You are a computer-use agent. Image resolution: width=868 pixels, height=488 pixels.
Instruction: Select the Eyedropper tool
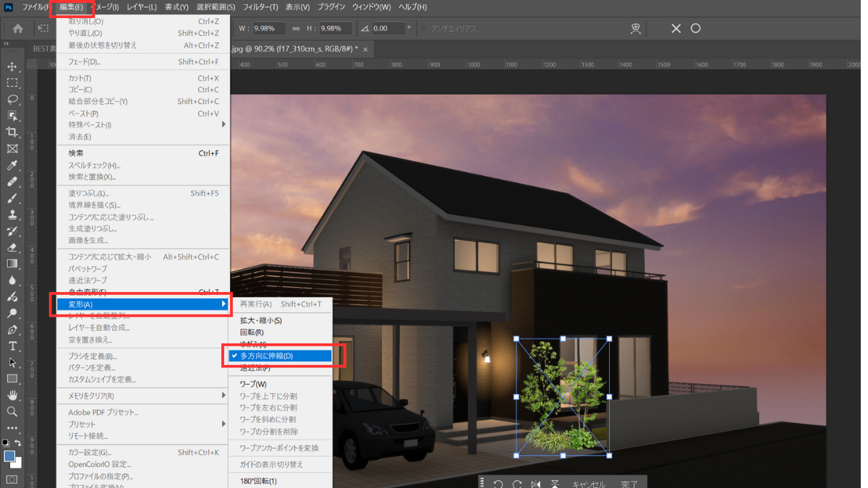click(x=12, y=166)
